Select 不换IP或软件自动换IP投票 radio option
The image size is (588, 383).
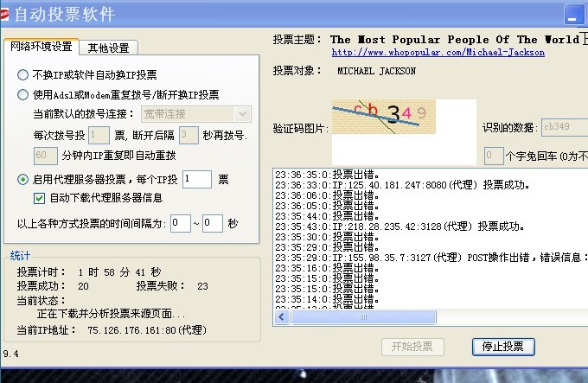pos(23,74)
